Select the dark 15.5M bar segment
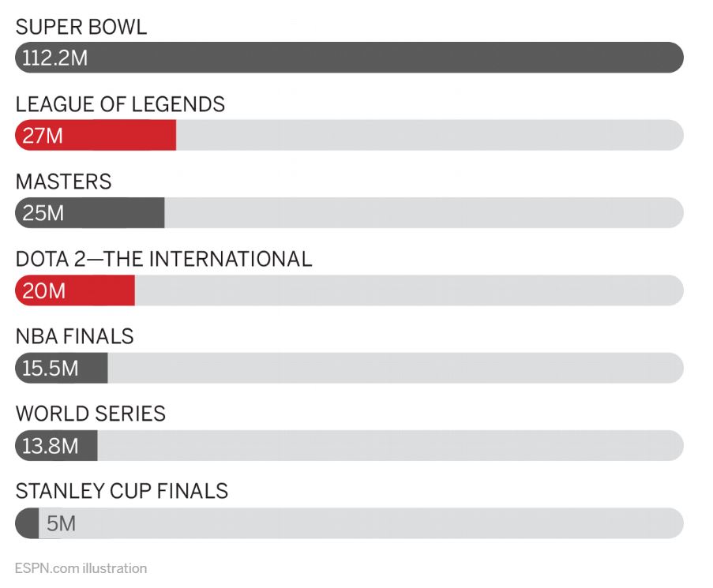The width and height of the screenshot is (713, 588). [x=62, y=369]
